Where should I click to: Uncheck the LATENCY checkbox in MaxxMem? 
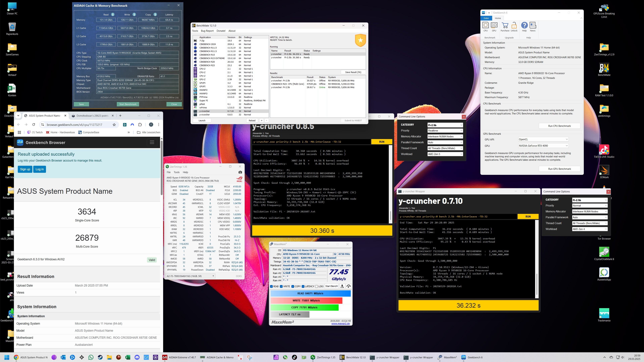tap(303, 287)
